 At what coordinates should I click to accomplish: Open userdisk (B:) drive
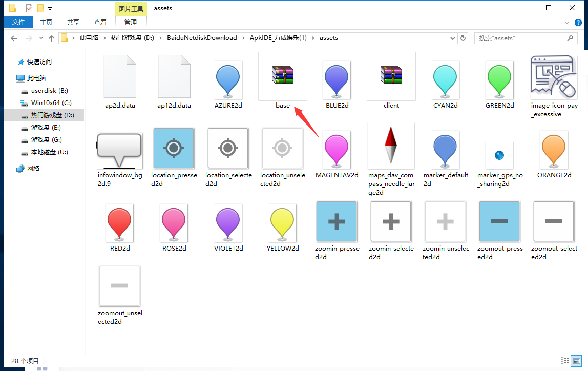pos(50,90)
